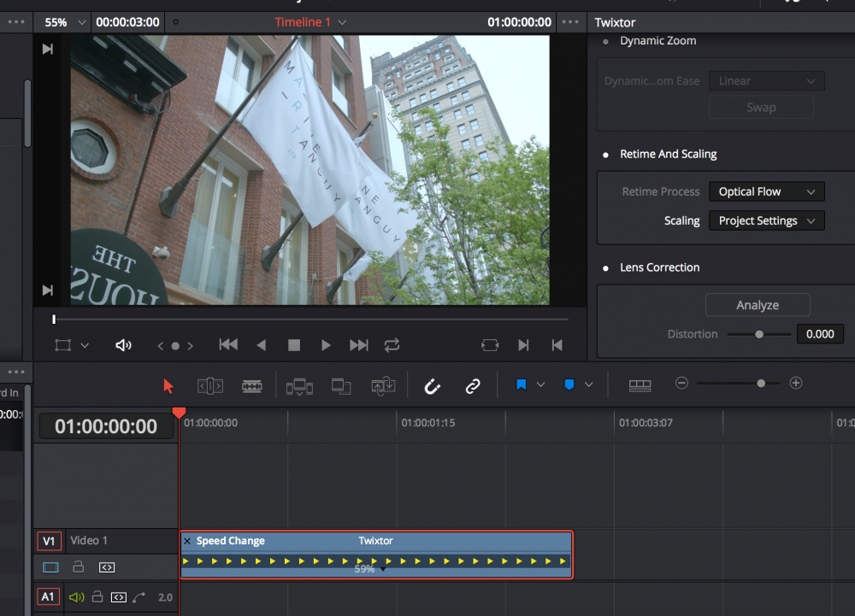Lock the Video 1 track

(x=78, y=566)
